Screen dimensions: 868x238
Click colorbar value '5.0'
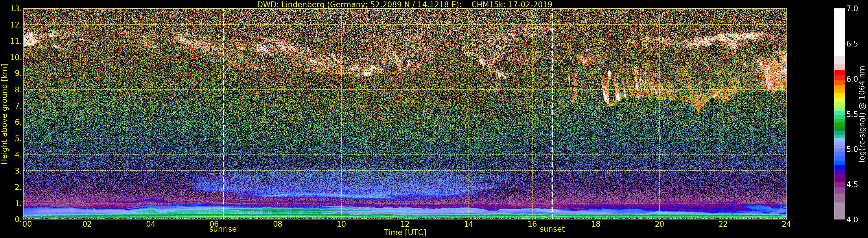coord(852,149)
